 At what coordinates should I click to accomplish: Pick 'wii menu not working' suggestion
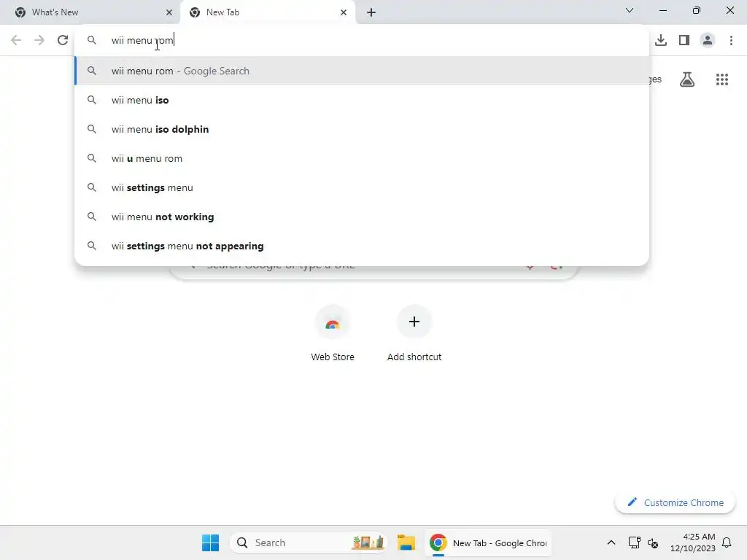(x=362, y=217)
